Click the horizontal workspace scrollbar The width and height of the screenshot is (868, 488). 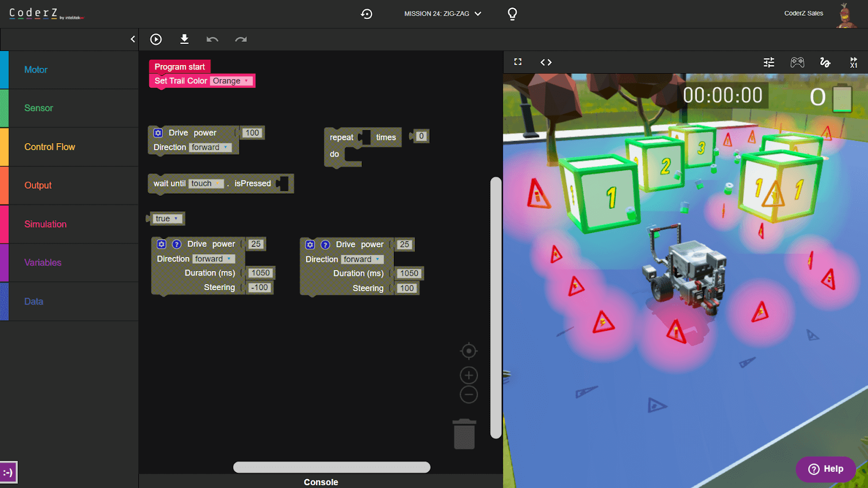tap(331, 467)
